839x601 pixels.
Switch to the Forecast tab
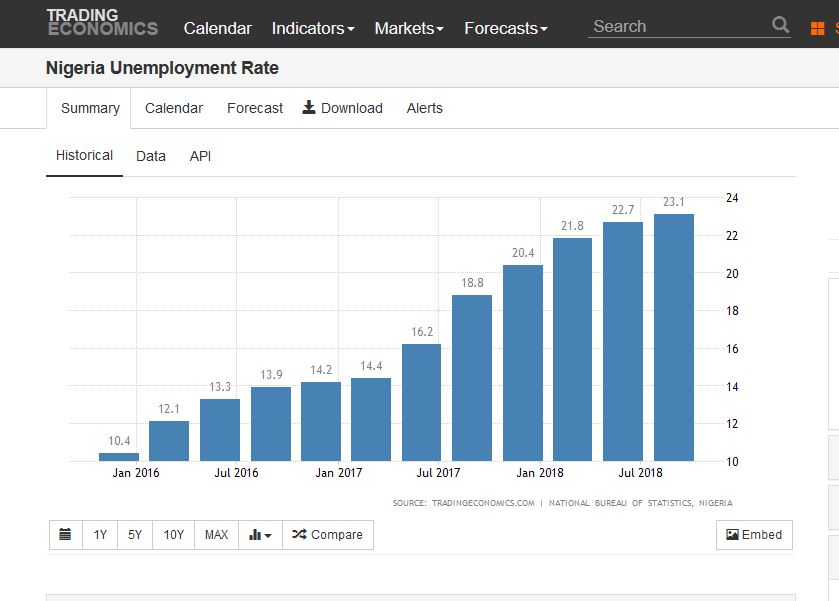tap(255, 108)
